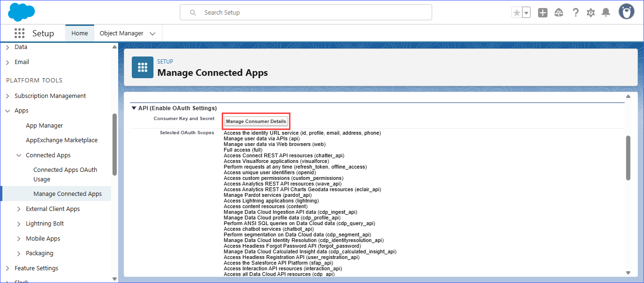Open App Manager in the sidebar

tap(44, 126)
